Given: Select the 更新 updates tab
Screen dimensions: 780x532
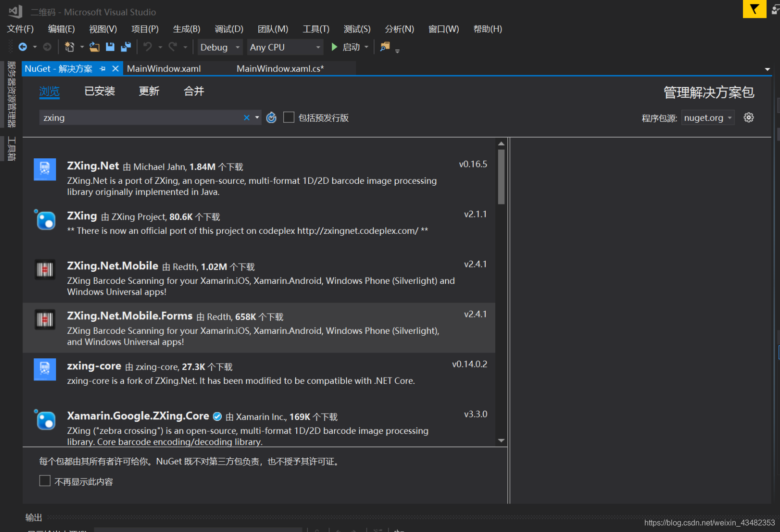Looking at the screenshot, I should pos(149,91).
